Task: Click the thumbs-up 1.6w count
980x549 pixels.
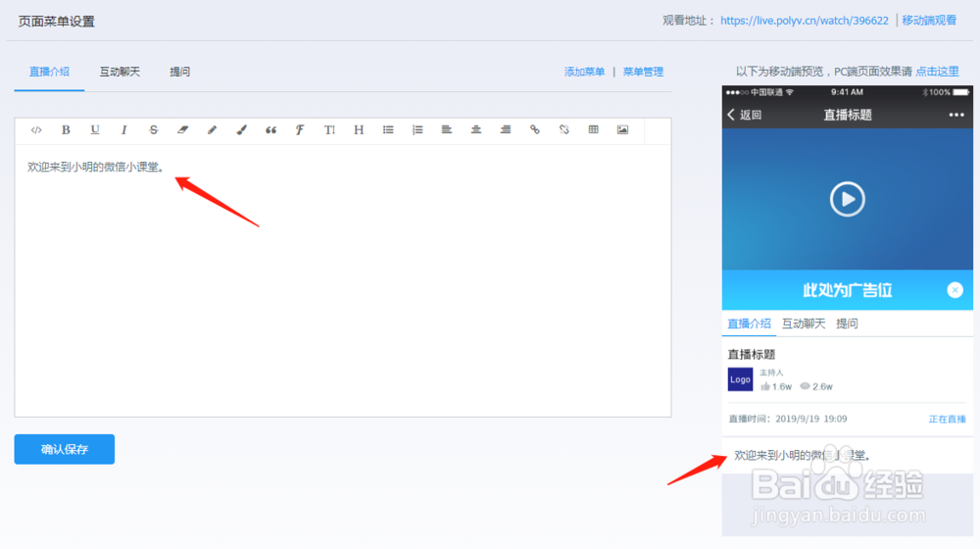Action: [x=775, y=386]
